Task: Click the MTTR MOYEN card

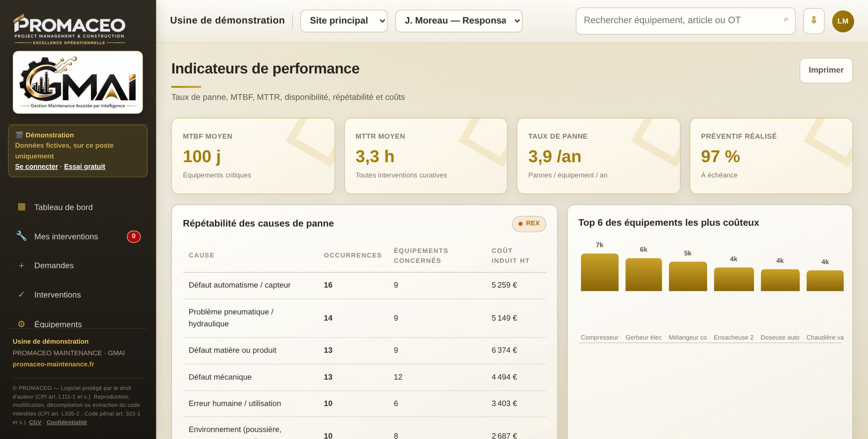Action: 426,156
